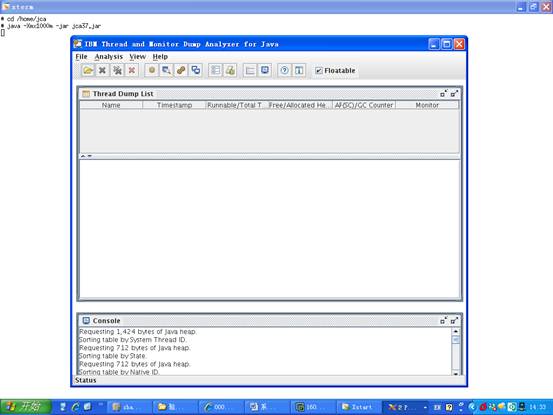Open the View menu

click(x=137, y=56)
